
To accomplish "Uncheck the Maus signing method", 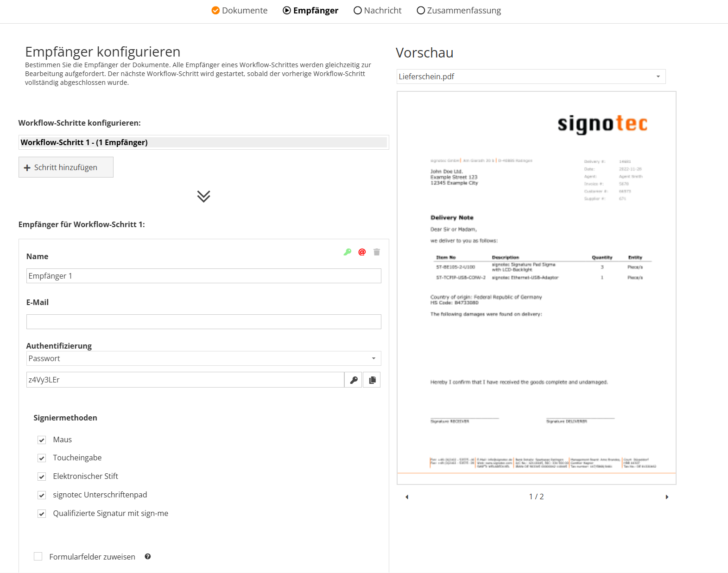I will click(x=42, y=440).
